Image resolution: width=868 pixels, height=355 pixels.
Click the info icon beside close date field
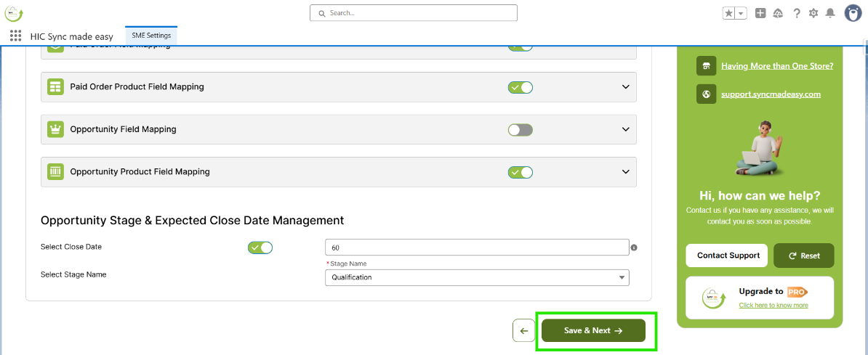tap(634, 248)
